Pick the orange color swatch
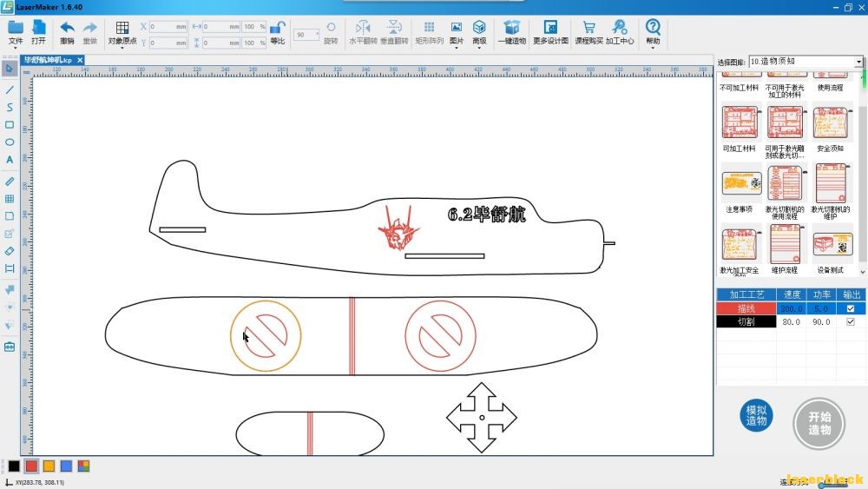Image resolution: width=868 pixels, height=489 pixels. (49, 466)
